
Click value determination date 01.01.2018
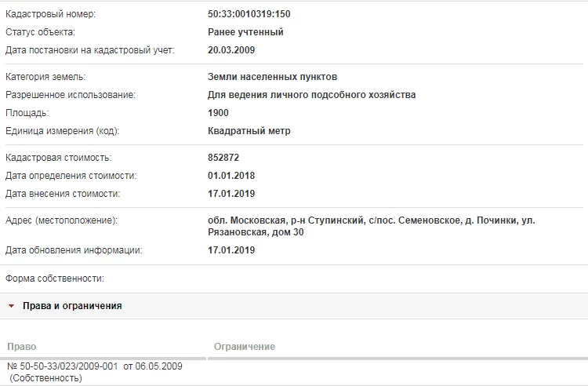tap(231, 176)
